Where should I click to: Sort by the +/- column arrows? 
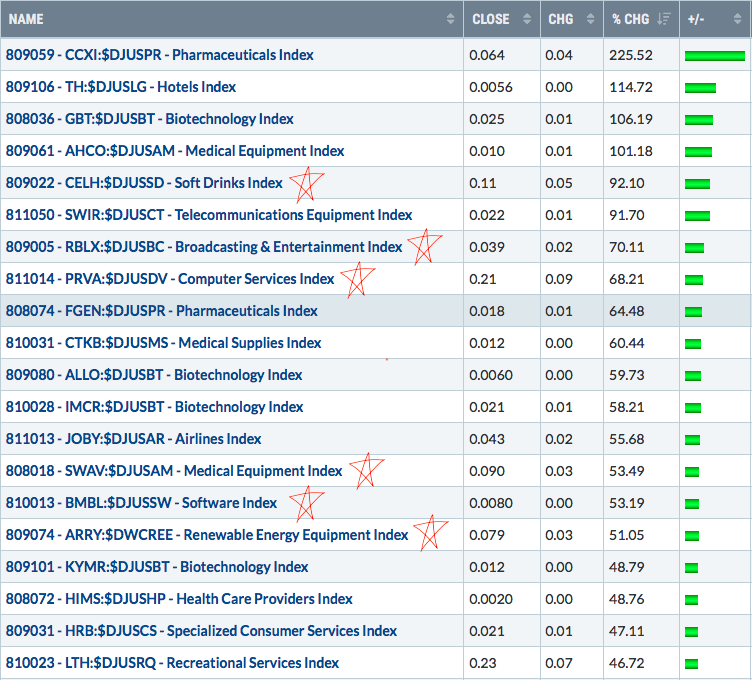738,19
